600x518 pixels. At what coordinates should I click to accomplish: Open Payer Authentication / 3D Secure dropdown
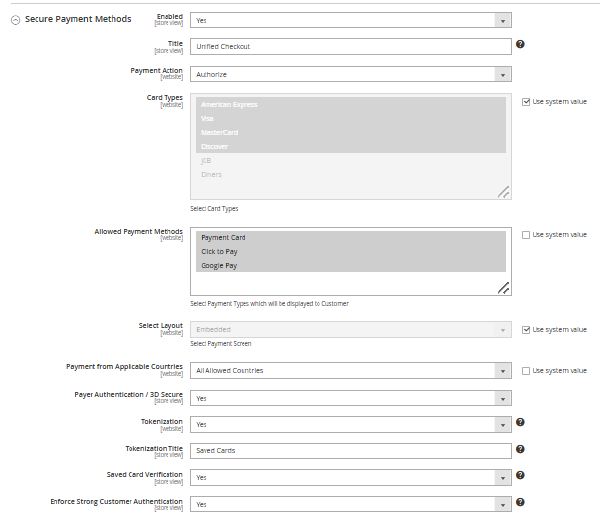coord(351,398)
